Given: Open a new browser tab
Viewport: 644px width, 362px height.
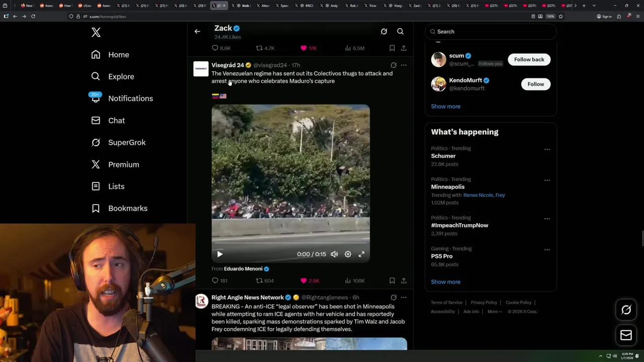Looking at the screenshot, I should pos(584,6).
